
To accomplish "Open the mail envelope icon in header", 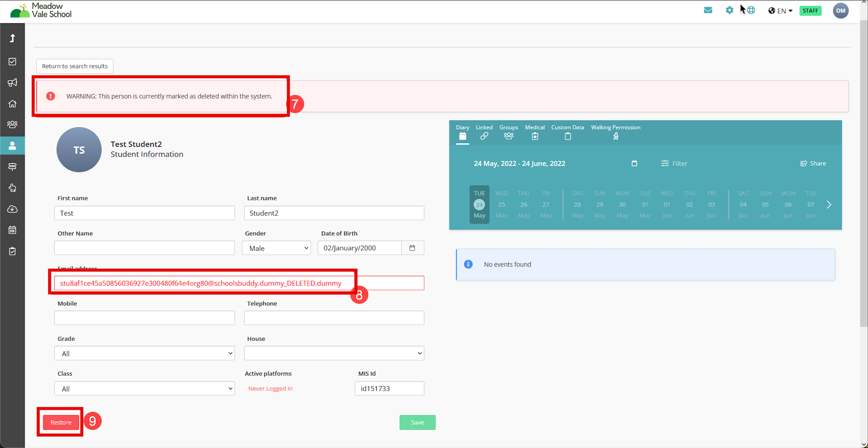I will pyautogui.click(x=708, y=10).
